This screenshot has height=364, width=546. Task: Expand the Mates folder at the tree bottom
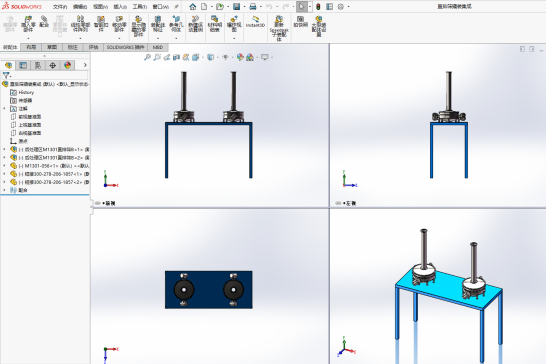(4, 190)
